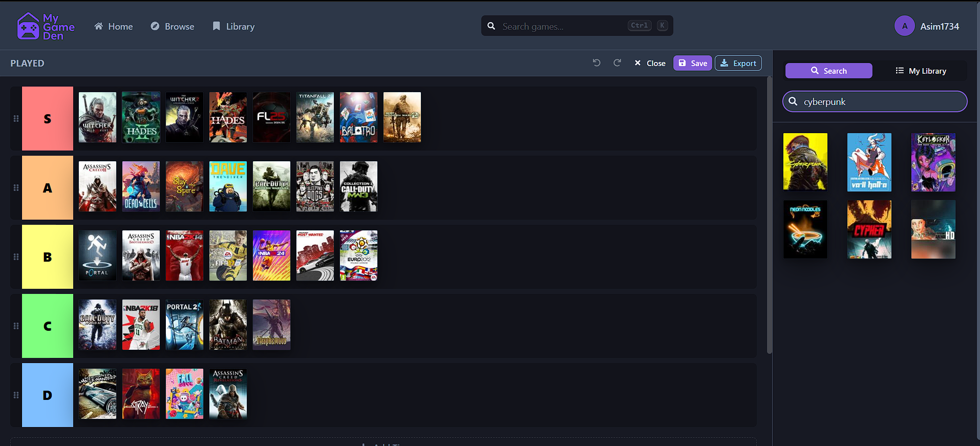The height and width of the screenshot is (446, 980).
Task: Select the Titanfall 2 cover
Action: [315, 117]
